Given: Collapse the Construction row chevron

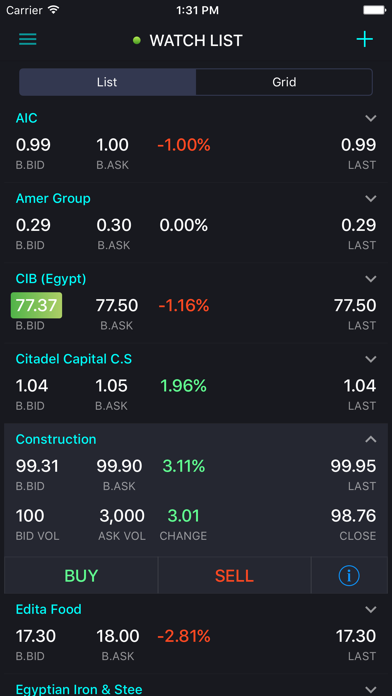Looking at the screenshot, I should click(371, 439).
